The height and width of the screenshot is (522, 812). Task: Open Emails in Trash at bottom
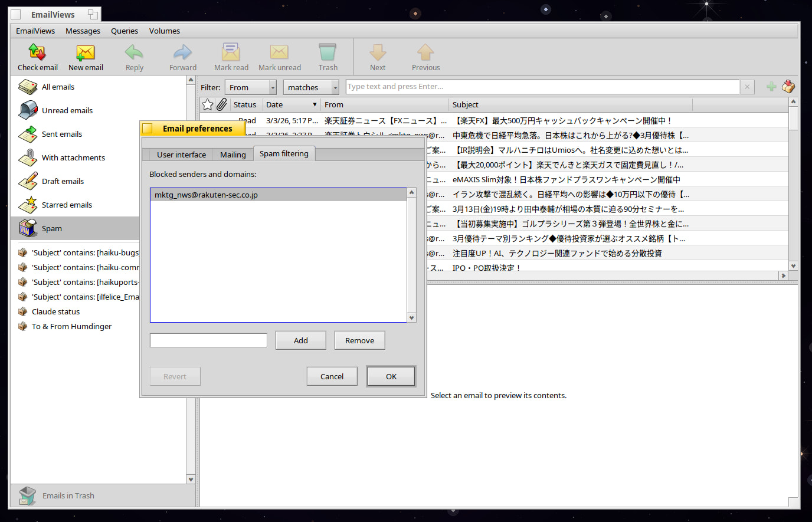coord(68,495)
